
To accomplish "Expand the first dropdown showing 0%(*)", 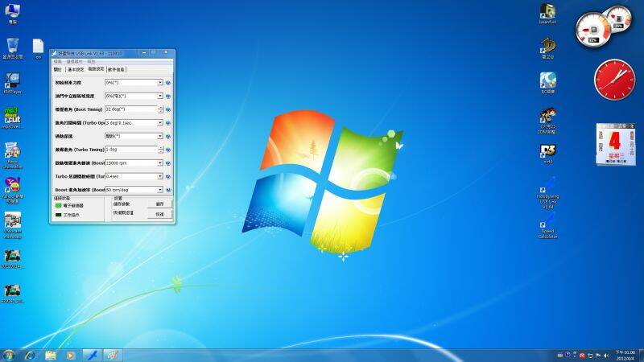I will pyautogui.click(x=159, y=83).
